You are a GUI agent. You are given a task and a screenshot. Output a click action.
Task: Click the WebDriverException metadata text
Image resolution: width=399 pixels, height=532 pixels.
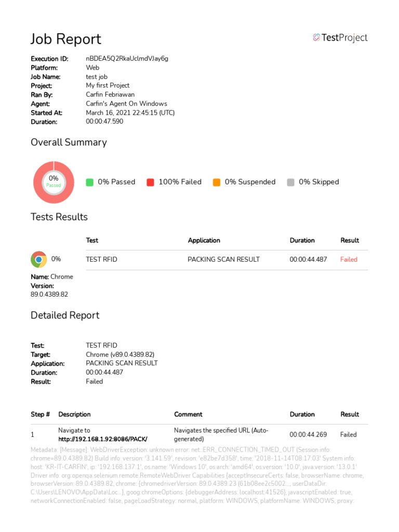(x=197, y=475)
